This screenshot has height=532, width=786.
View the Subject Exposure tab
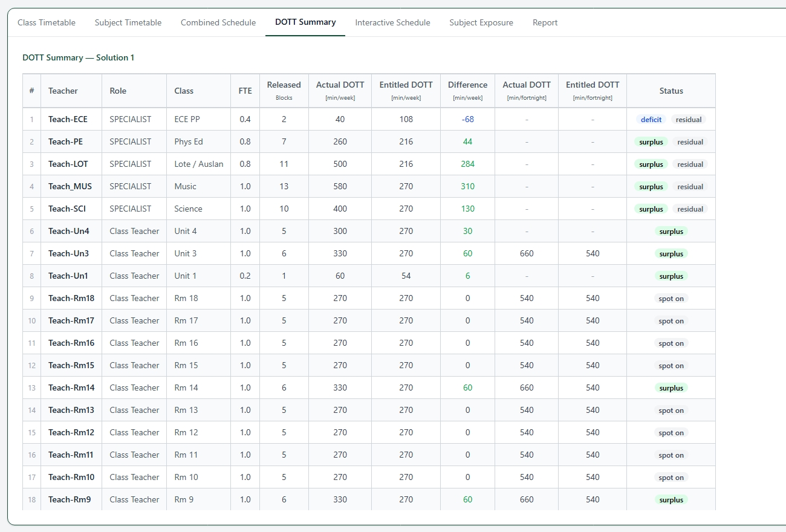481,22
